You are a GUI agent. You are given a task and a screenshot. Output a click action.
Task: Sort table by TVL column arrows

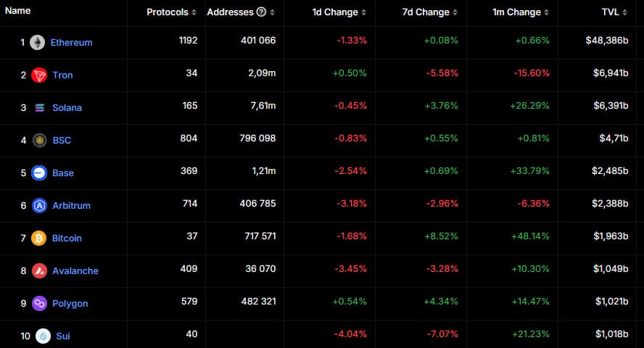tap(624, 12)
